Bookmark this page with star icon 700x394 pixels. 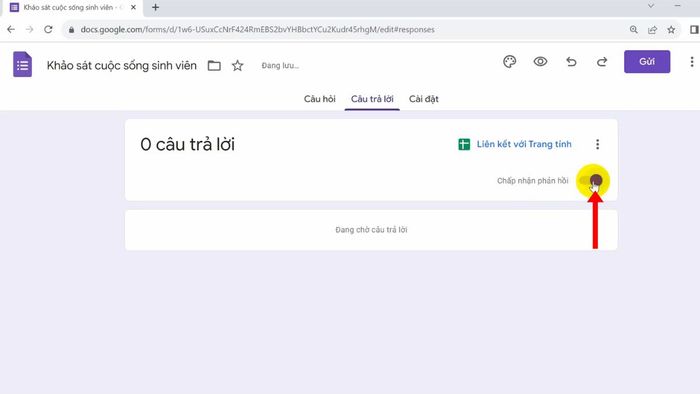[671, 29]
